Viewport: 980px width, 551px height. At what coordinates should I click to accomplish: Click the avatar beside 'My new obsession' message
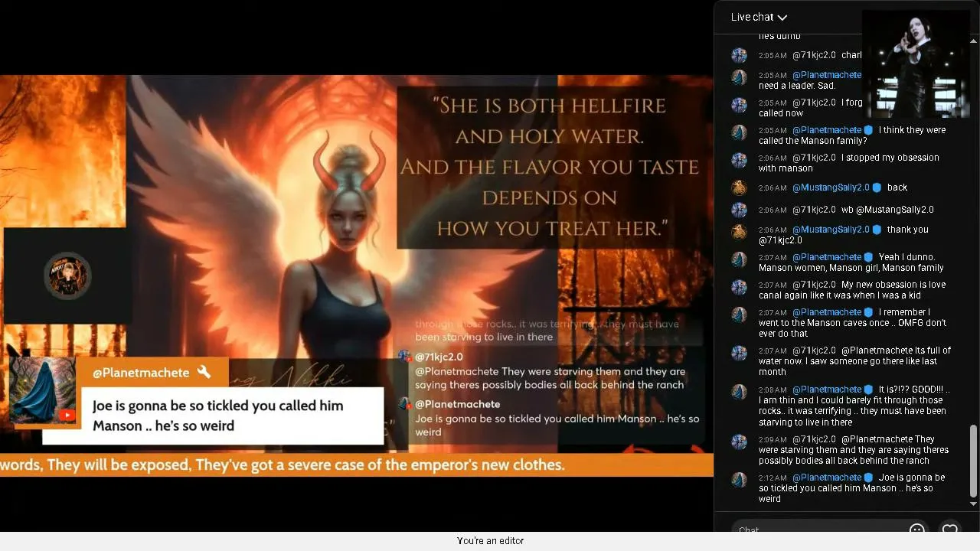point(739,287)
